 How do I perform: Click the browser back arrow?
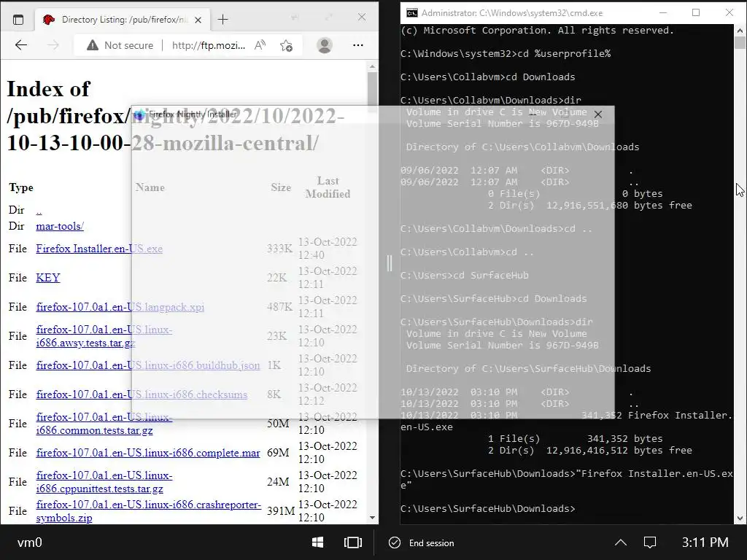pyautogui.click(x=21, y=45)
